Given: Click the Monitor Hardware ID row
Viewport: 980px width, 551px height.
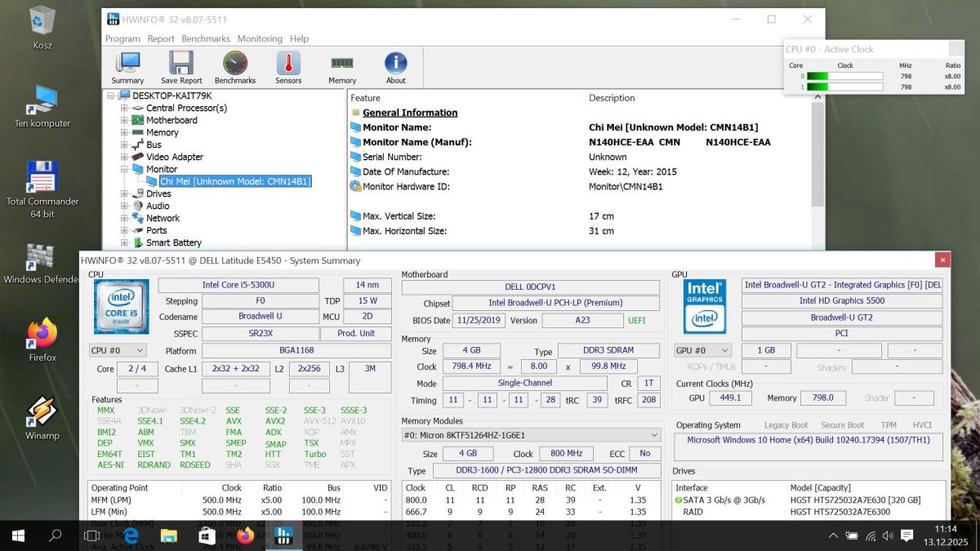Looking at the screenshot, I should [580, 186].
